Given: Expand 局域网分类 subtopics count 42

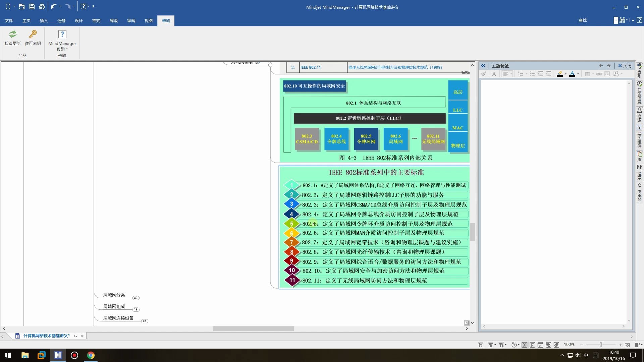Looking at the screenshot, I should tap(136, 298).
